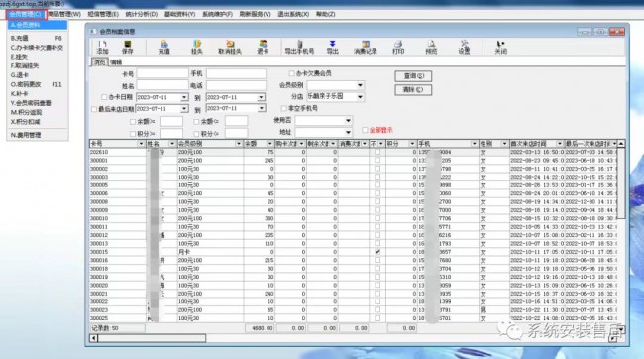Open 消费记录 consumption records
The height and width of the screenshot is (359, 644).
pyautogui.click(x=366, y=47)
